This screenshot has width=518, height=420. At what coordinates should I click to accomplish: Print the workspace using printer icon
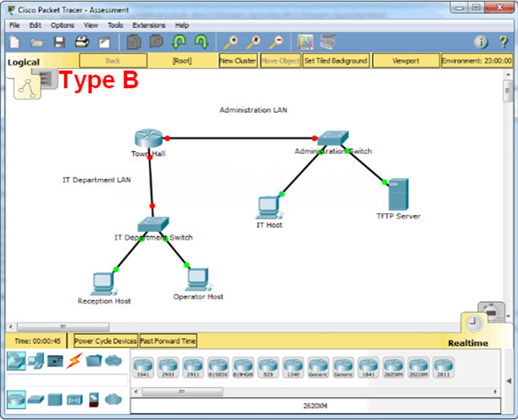coord(82,42)
